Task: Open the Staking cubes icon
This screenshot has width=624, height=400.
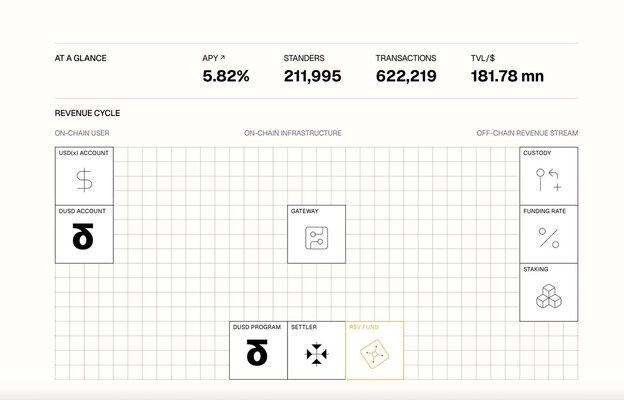Action: tap(549, 296)
